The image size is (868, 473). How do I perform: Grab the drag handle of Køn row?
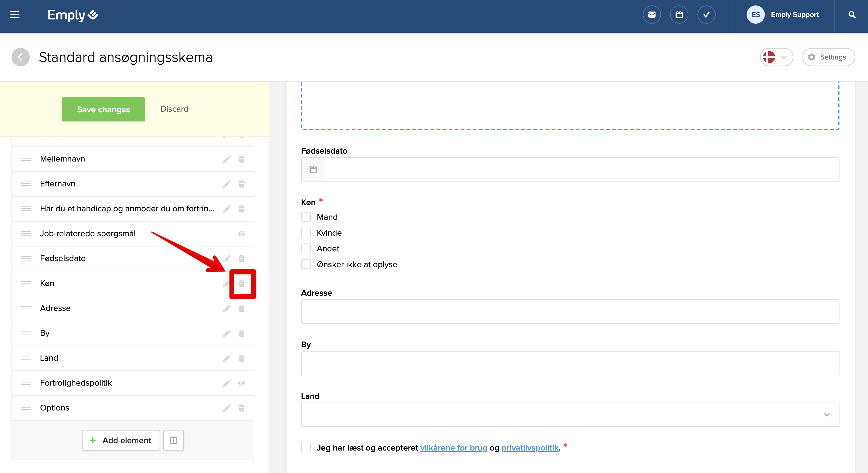[x=26, y=283]
